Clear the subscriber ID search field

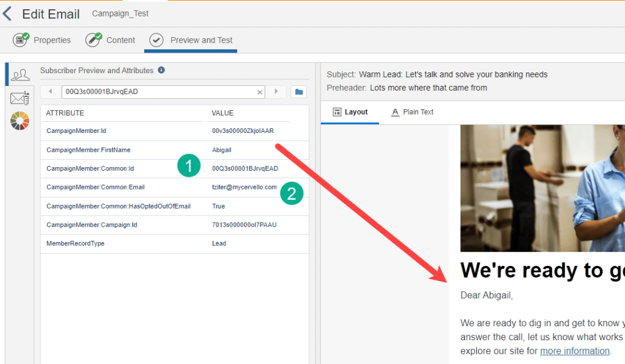tap(259, 92)
